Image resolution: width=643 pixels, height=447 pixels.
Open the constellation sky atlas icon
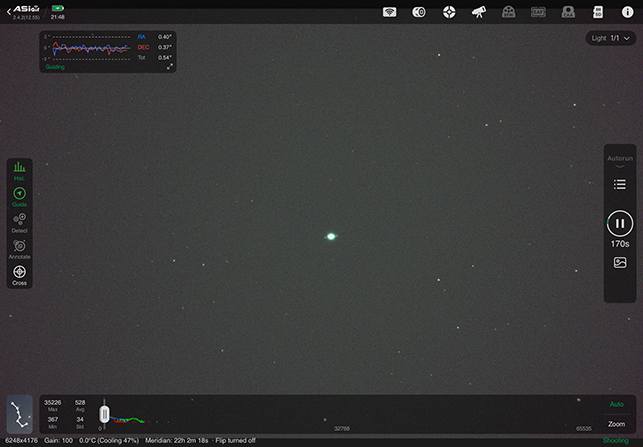(19, 414)
